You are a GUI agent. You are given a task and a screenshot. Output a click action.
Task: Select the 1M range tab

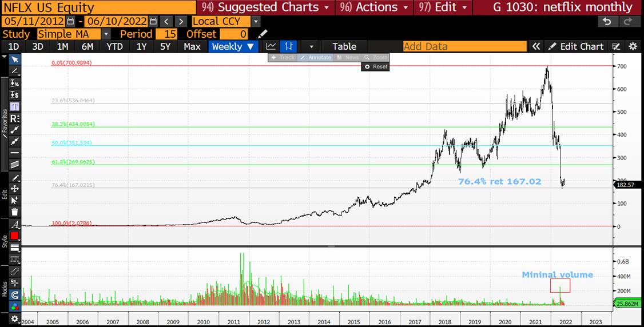pos(62,47)
